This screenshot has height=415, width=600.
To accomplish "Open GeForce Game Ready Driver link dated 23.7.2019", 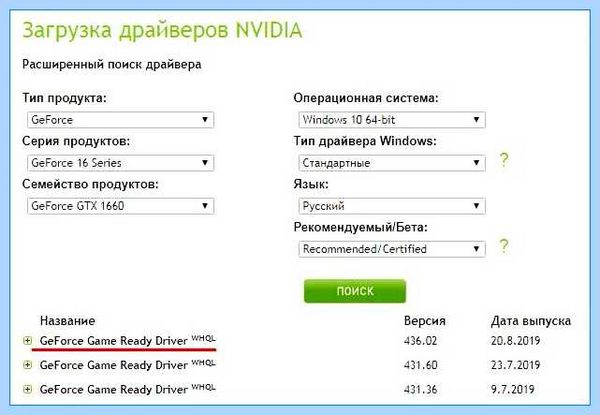I will pos(128,365).
